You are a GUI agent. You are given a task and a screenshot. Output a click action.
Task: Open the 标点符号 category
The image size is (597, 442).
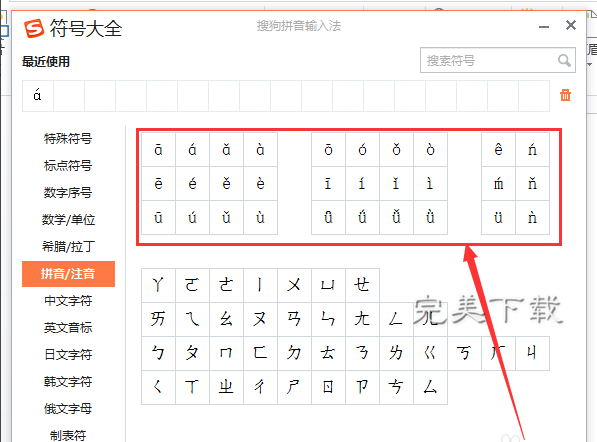(68, 166)
